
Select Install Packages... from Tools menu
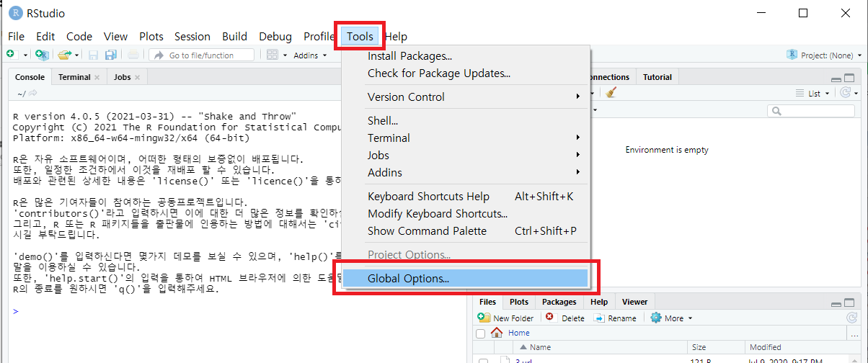tap(466, 56)
